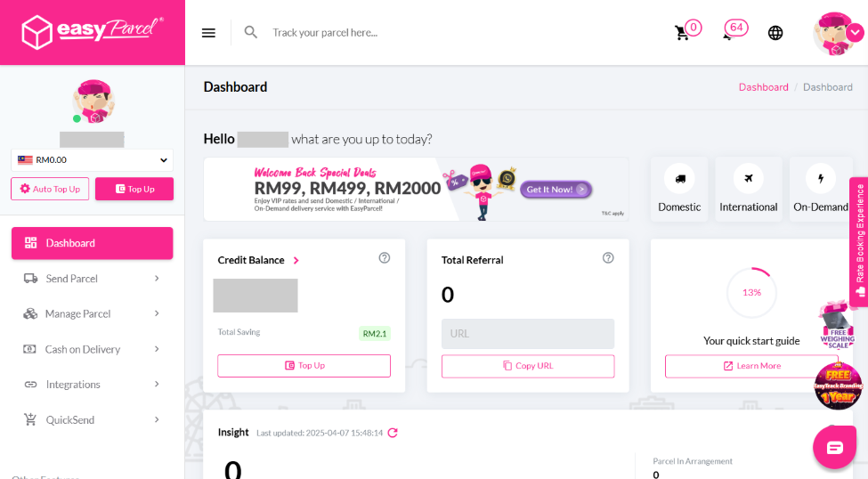The height and width of the screenshot is (479, 868).
Task: Go to Dashboard in the sidebar
Action: pos(92,243)
